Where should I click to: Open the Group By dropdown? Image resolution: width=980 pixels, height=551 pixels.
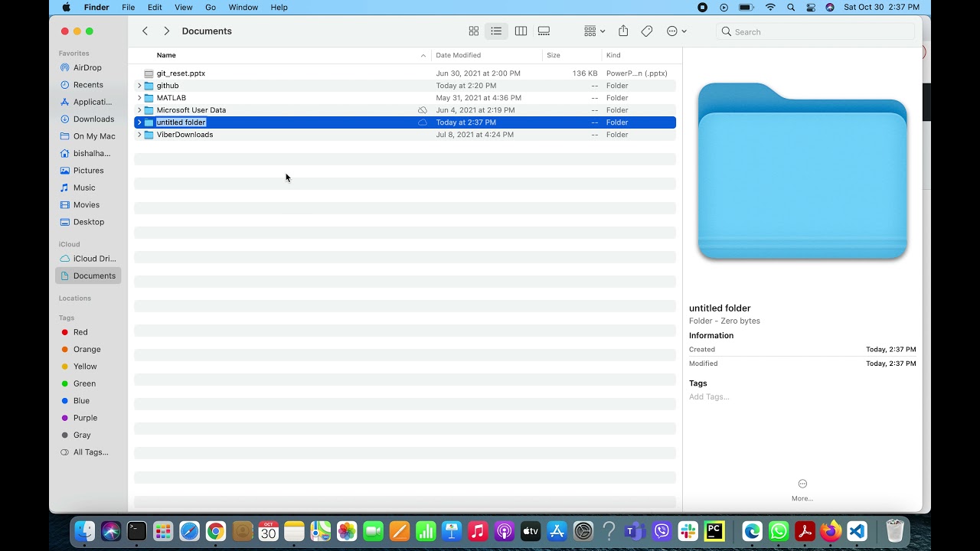[594, 31]
